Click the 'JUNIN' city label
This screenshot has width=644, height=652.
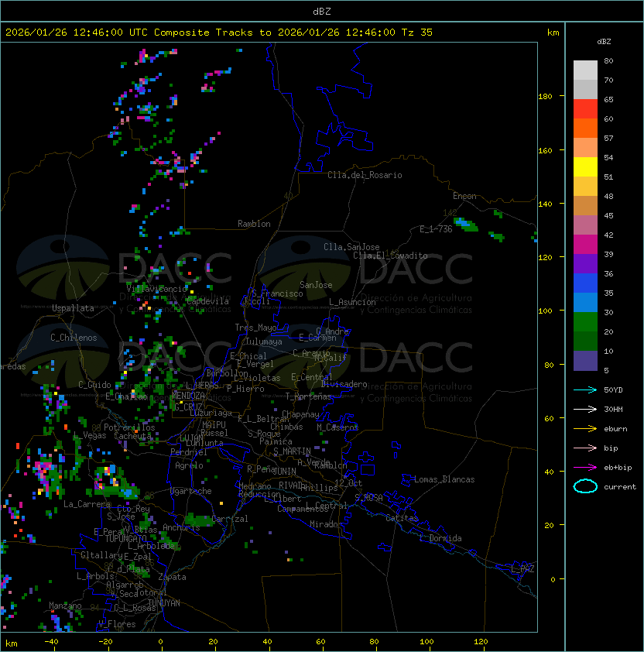coord(284,471)
